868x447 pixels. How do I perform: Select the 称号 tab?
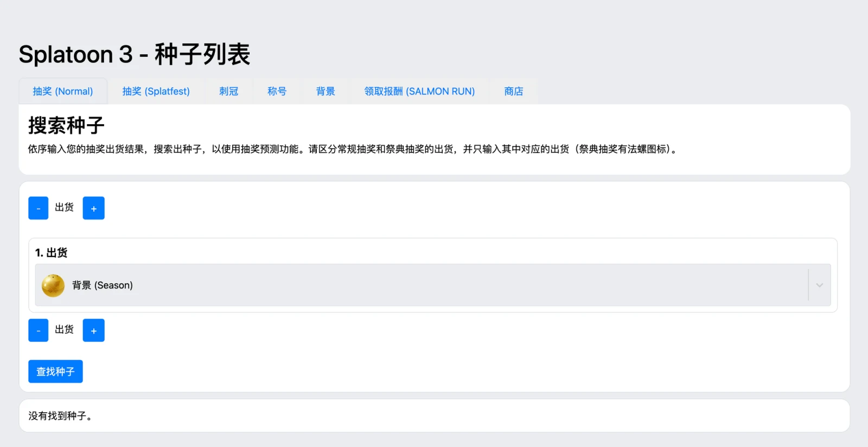[x=277, y=91]
